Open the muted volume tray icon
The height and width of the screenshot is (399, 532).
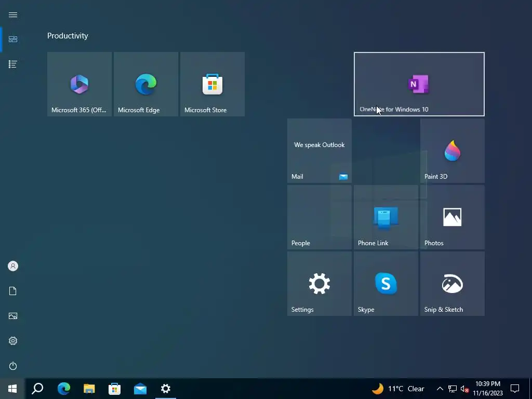pyautogui.click(x=464, y=389)
